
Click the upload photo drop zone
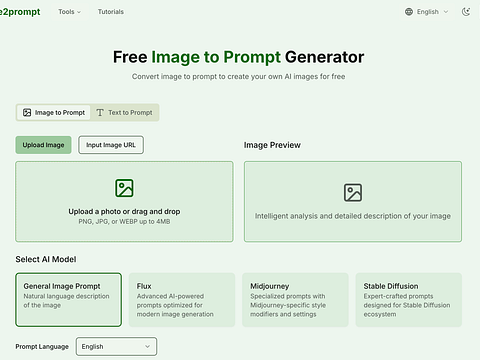(124, 202)
